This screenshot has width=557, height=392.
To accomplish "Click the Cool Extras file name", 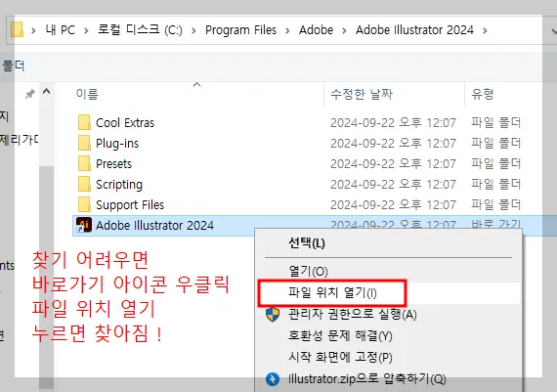I will (125, 123).
